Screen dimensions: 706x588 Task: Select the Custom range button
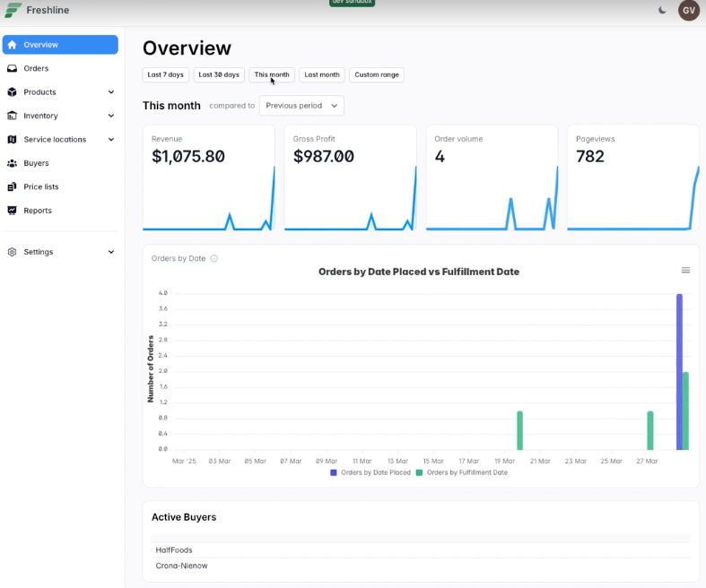tap(376, 74)
